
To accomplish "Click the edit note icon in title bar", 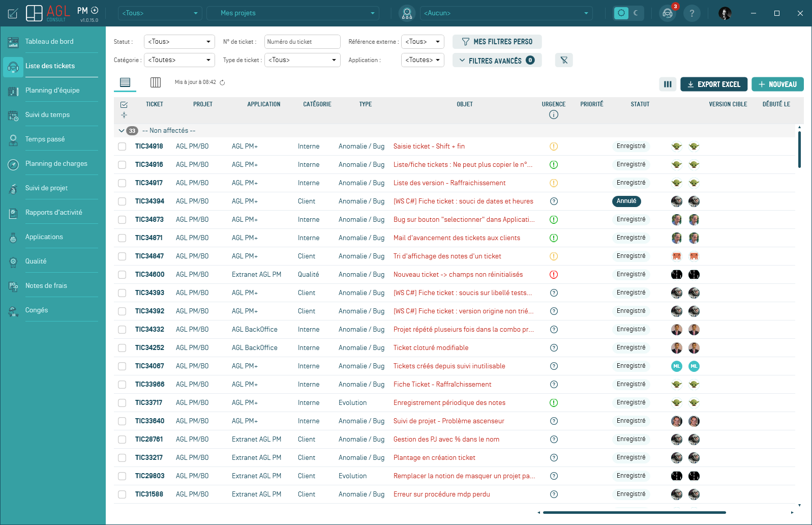I will [x=13, y=13].
